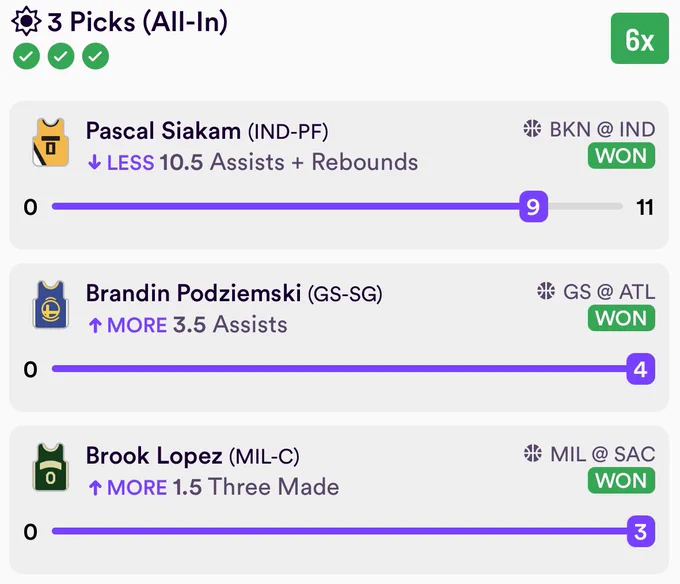Click the 3 Picks (All-In) heading
Image resolution: width=680 pixels, height=584 pixels.
pos(137,22)
